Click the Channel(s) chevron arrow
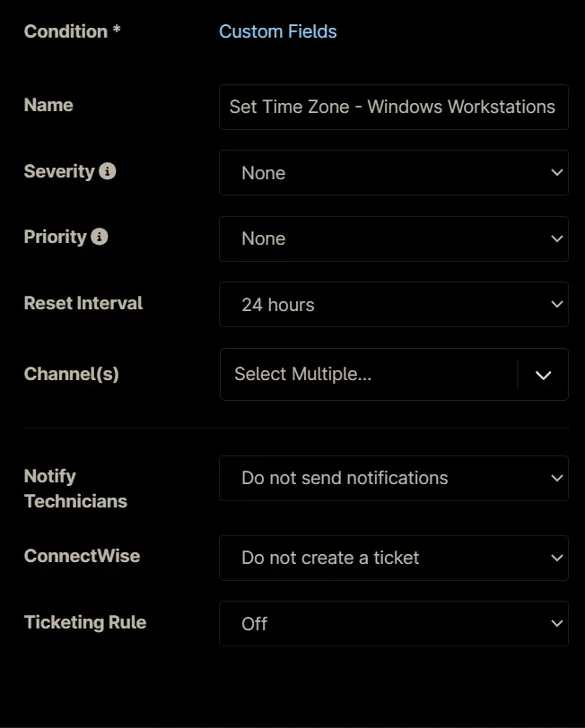585x728 pixels. [543, 375]
